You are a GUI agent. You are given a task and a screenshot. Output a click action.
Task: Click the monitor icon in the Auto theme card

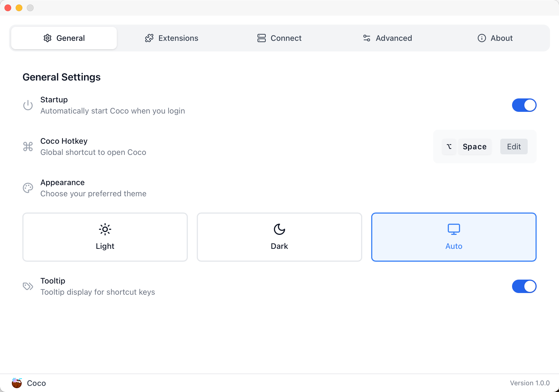454,229
